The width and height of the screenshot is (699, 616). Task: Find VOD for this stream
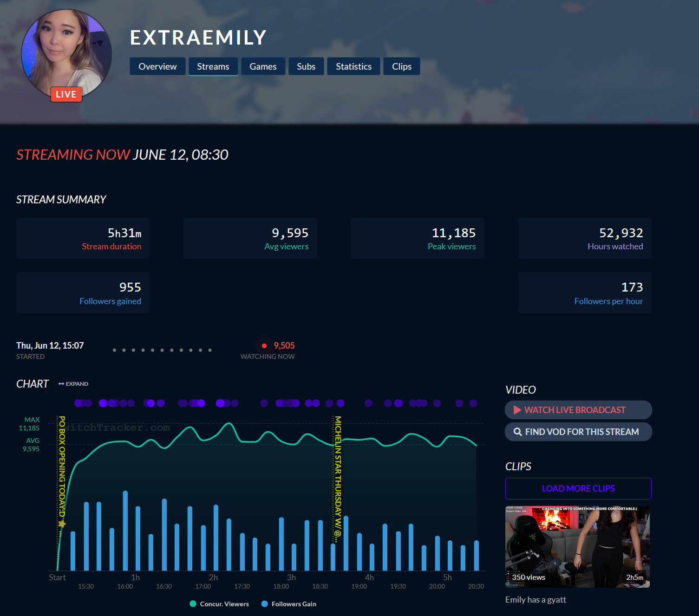(x=578, y=432)
